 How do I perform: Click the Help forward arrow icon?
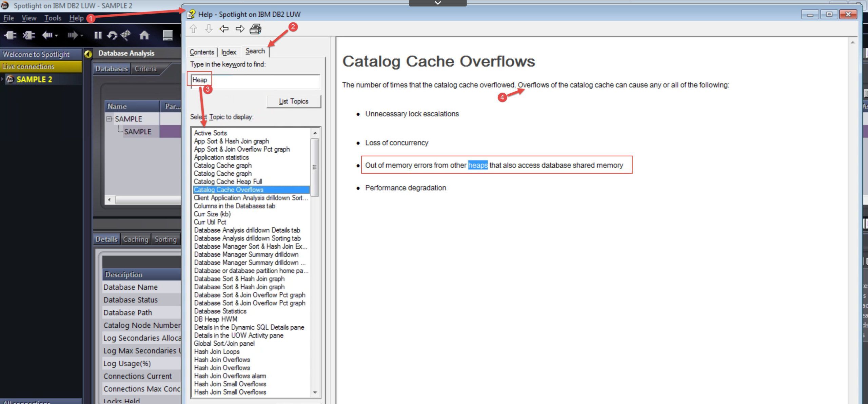(x=240, y=29)
